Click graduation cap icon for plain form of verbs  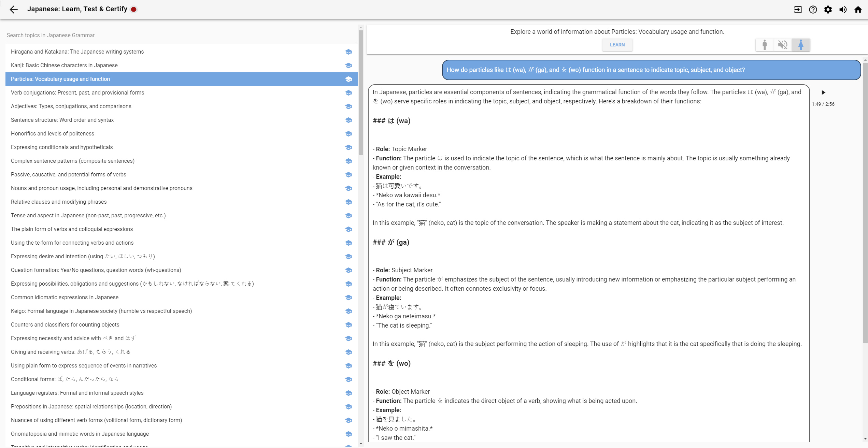click(x=348, y=229)
